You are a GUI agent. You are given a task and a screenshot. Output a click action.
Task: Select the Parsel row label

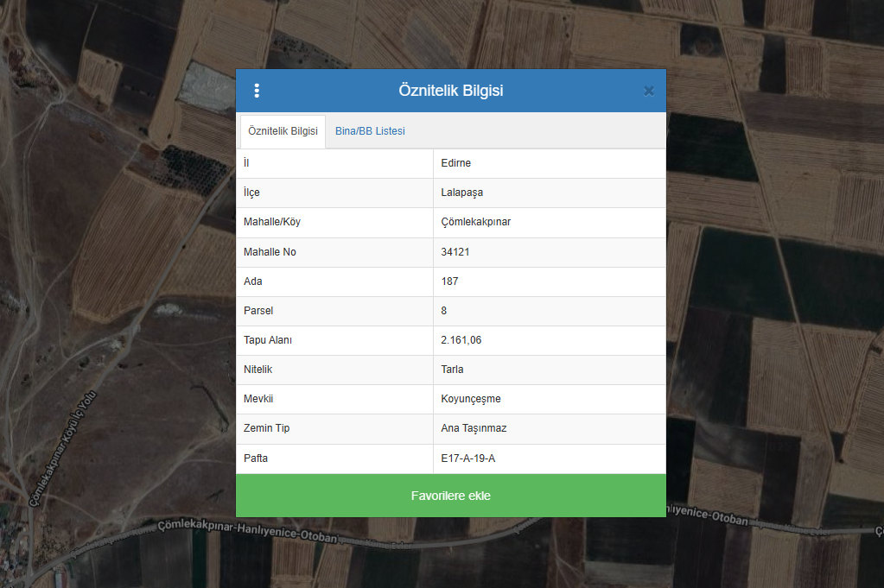(258, 311)
